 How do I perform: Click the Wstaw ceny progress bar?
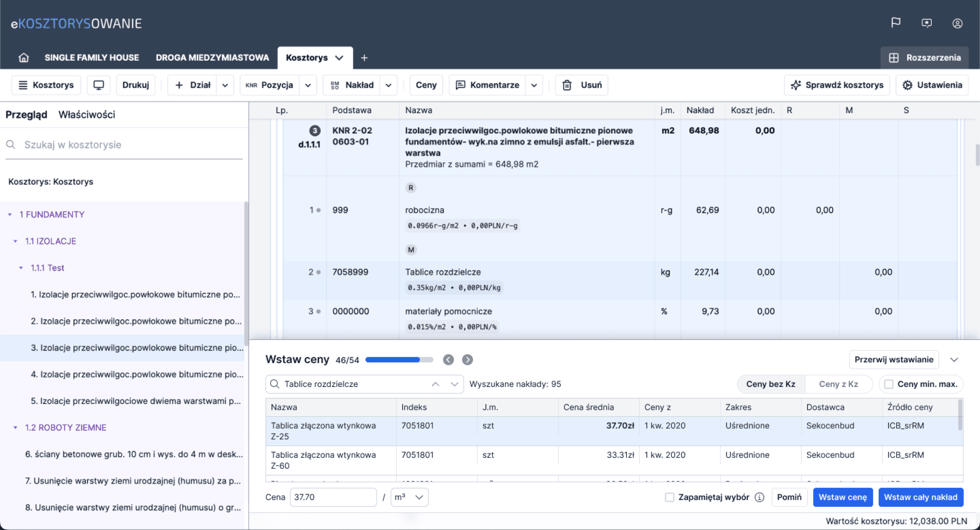[399, 359]
